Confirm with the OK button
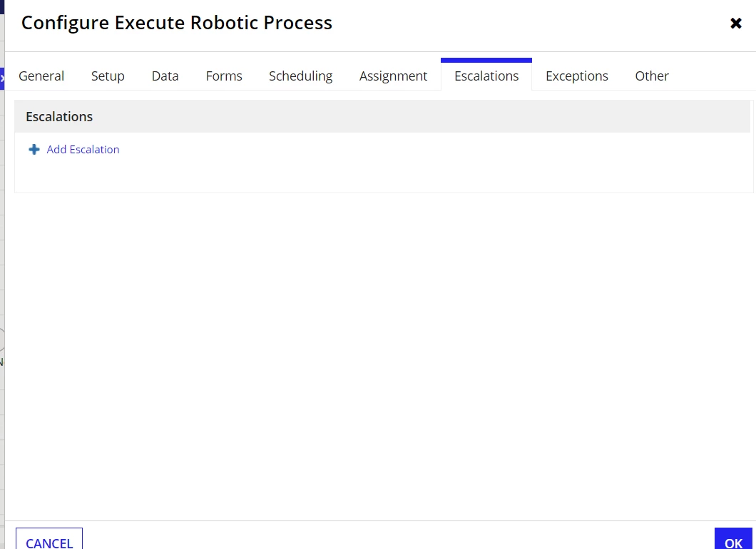Screen dimensions: 756x549 pyautogui.click(x=733, y=539)
